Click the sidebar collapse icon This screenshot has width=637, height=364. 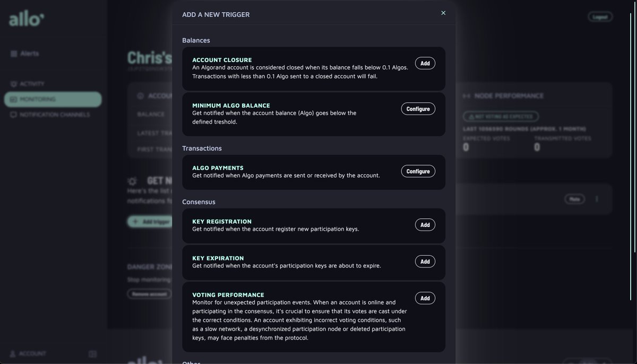tap(93, 353)
